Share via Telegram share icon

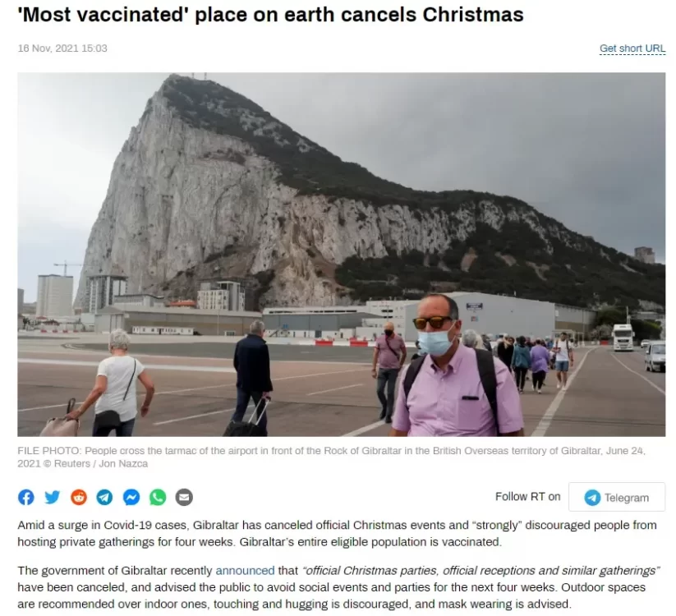click(105, 497)
